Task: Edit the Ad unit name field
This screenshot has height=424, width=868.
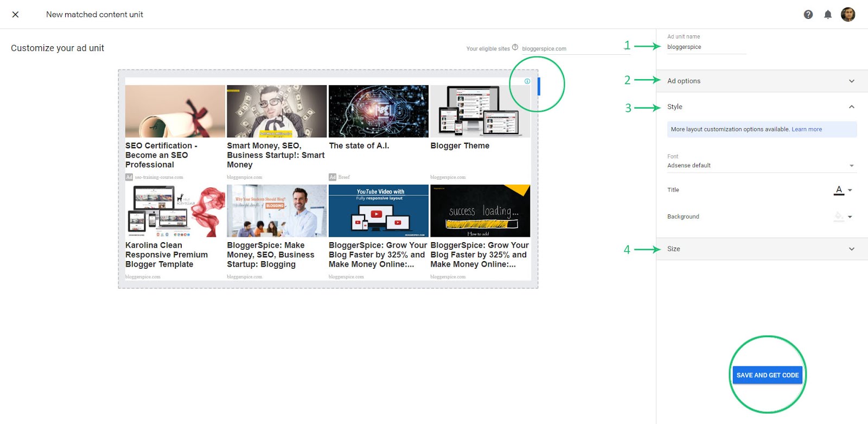Action: point(706,47)
